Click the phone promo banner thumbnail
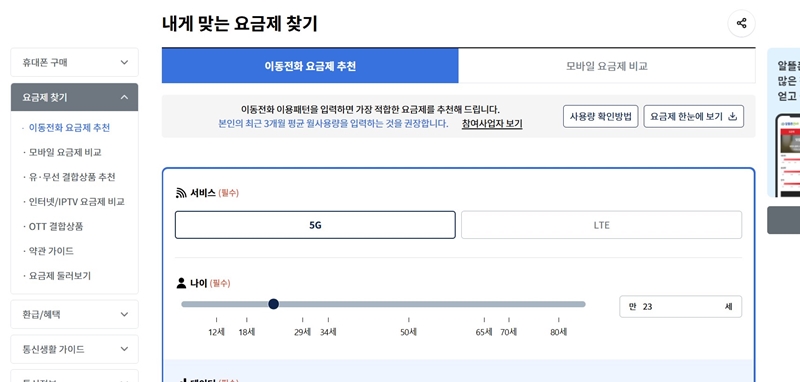 coord(788,155)
